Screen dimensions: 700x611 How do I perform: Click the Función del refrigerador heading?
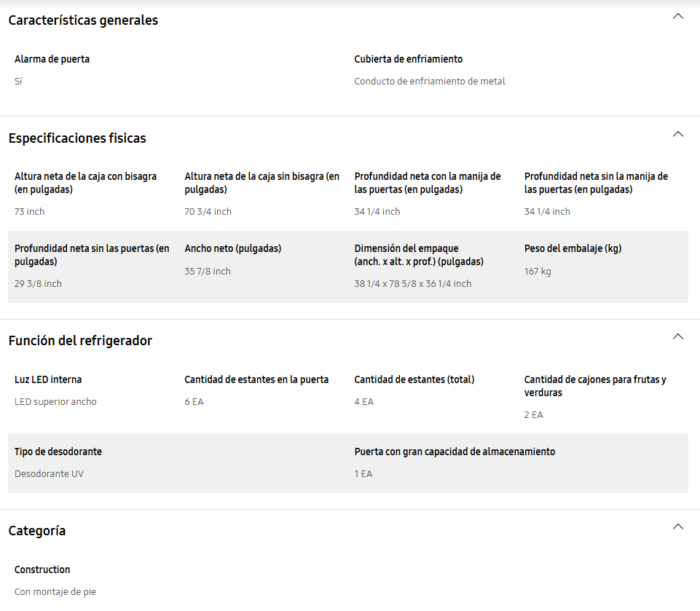pyautogui.click(x=80, y=341)
